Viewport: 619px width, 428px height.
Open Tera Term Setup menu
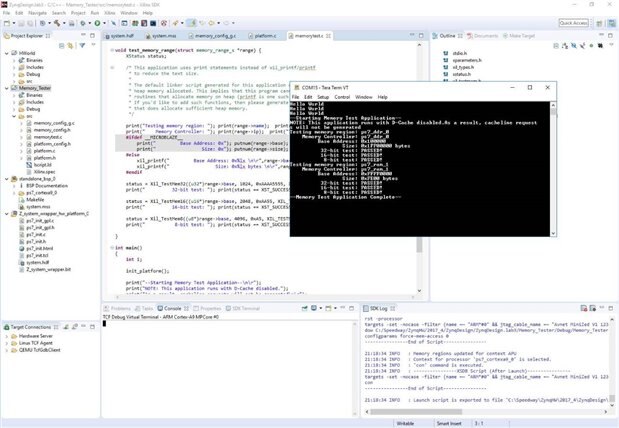(323, 97)
